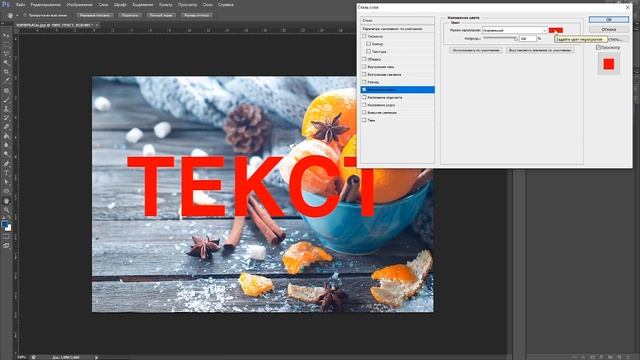Select the Rectangular Marquee tool
Screen dimensions: 640x360
[6, 45]
